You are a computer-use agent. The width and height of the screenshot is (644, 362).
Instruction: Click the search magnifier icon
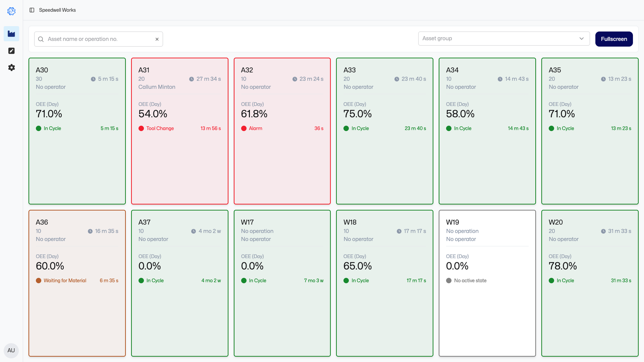click(41, 39)
